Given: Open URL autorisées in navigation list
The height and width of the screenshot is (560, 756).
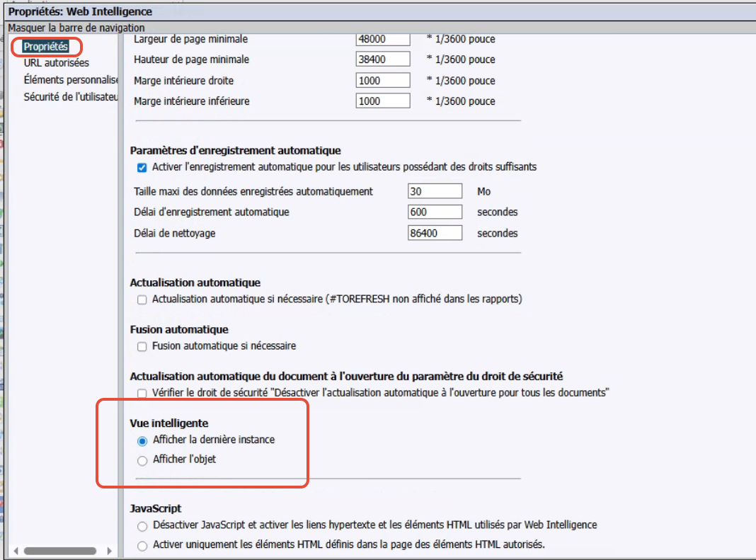Looking at the screenshot, I should (57, 63).
